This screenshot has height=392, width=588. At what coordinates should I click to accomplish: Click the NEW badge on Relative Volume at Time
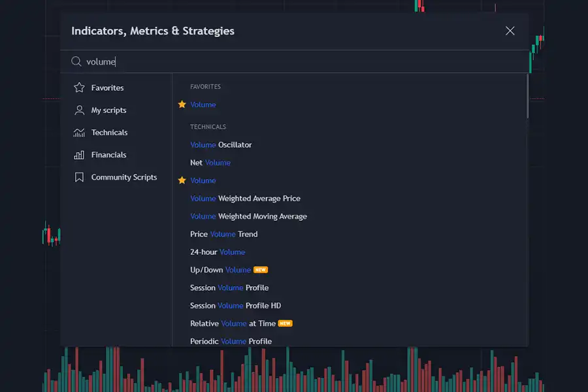tap(285, 323)
